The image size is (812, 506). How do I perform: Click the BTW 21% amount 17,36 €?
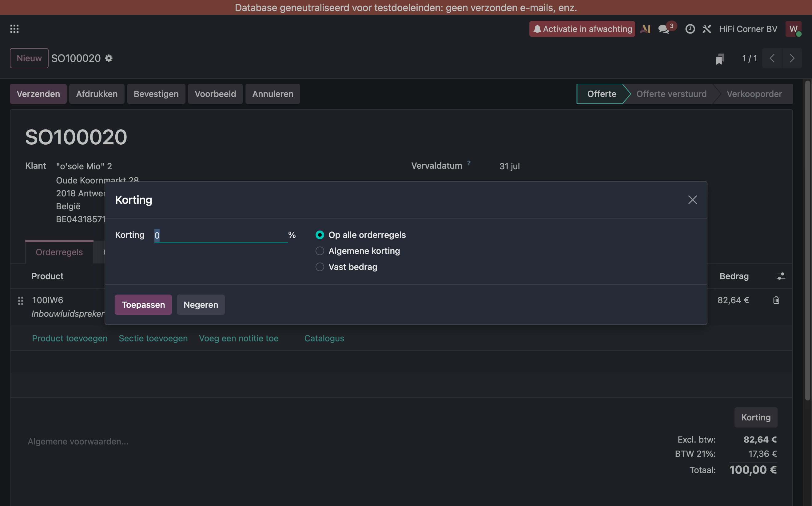762,454
